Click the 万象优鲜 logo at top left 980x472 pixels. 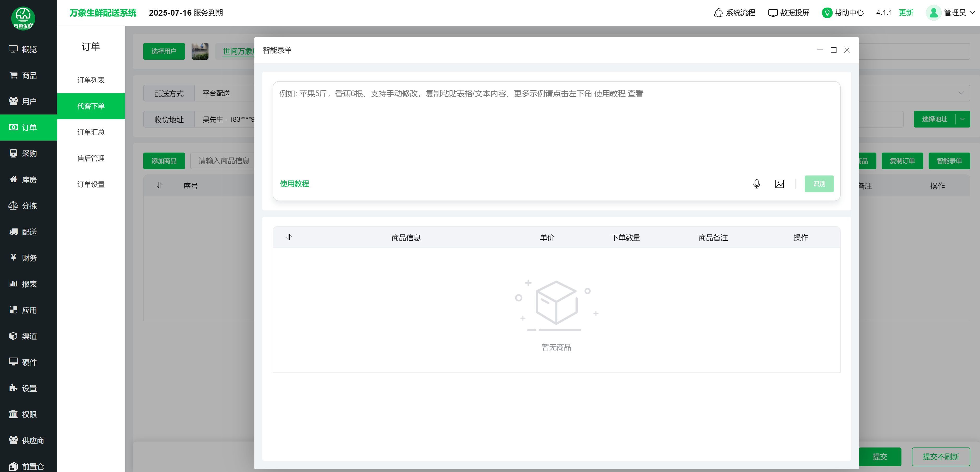pyautogui.click(x=23, y=18)
